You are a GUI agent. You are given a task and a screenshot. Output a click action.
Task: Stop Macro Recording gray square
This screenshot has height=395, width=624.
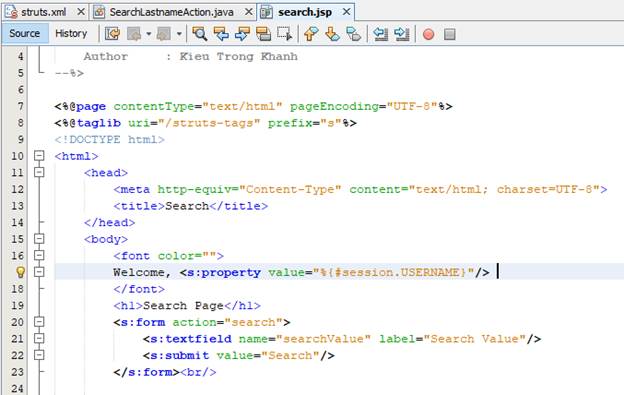[x=450, y=34]
